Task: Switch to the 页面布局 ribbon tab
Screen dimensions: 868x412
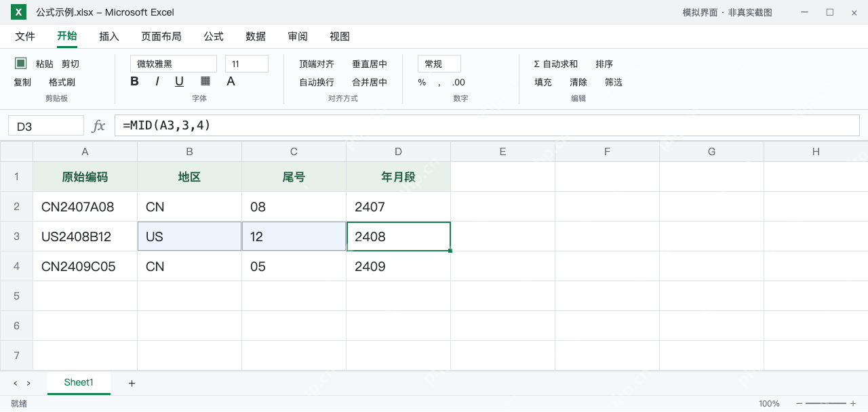Action: [161, 37]
